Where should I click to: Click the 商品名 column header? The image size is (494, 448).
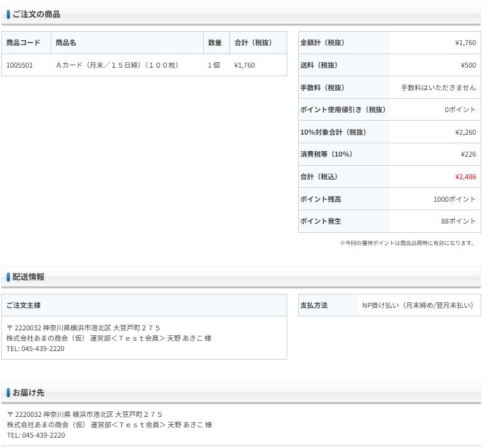coord(65,43)
